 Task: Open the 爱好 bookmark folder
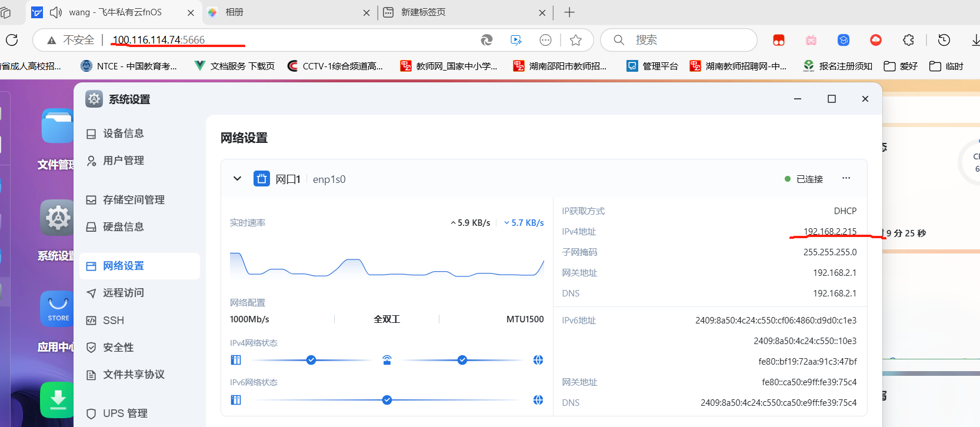tap(901, 66)
